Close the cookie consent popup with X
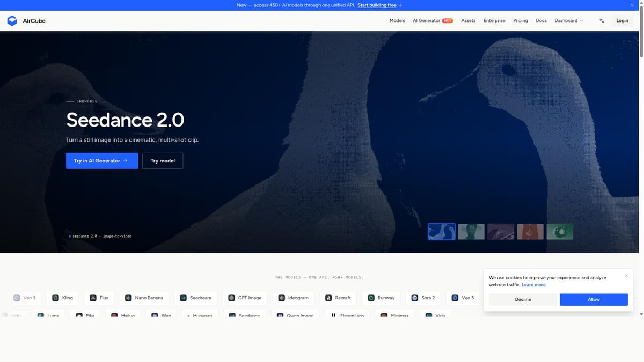This screenshot has width=644, height=362. coord(626,276)
